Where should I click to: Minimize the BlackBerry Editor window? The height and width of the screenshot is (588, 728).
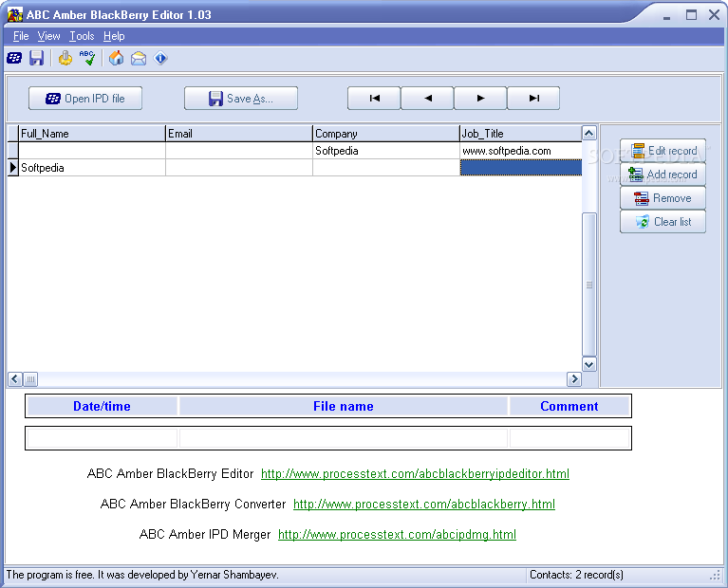[666, 16]
